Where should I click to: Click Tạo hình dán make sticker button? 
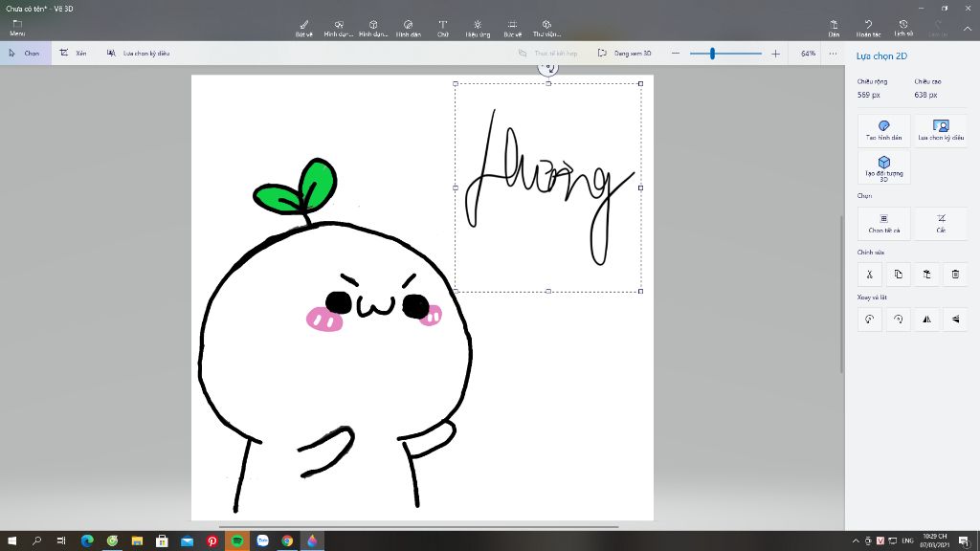click(x=883, y=130)
